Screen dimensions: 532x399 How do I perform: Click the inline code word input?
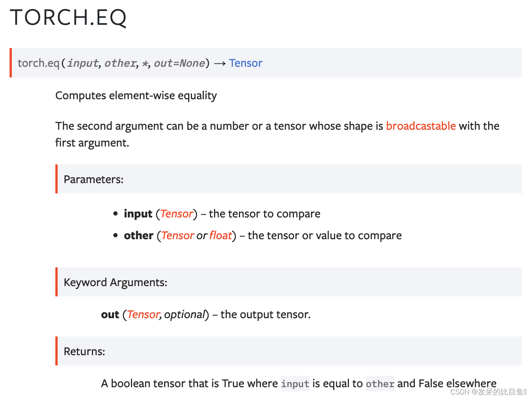[x=295, y=384]
